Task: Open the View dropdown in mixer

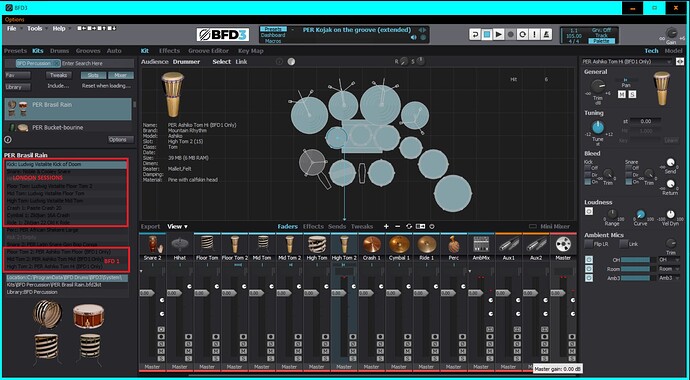Action: click(177, 227)
